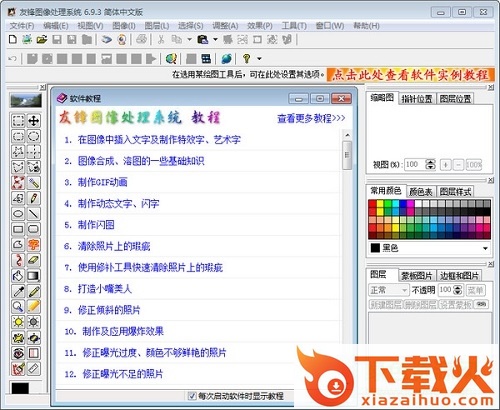Open tutorial 12 修正曝光不足的照片
Viewport: 500px width, 410px height.
123,374
